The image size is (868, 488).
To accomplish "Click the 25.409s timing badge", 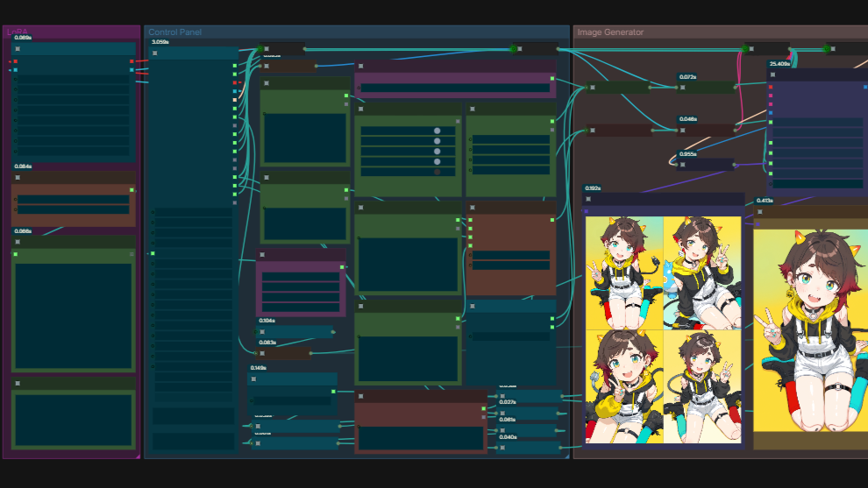I will point(779,64).
